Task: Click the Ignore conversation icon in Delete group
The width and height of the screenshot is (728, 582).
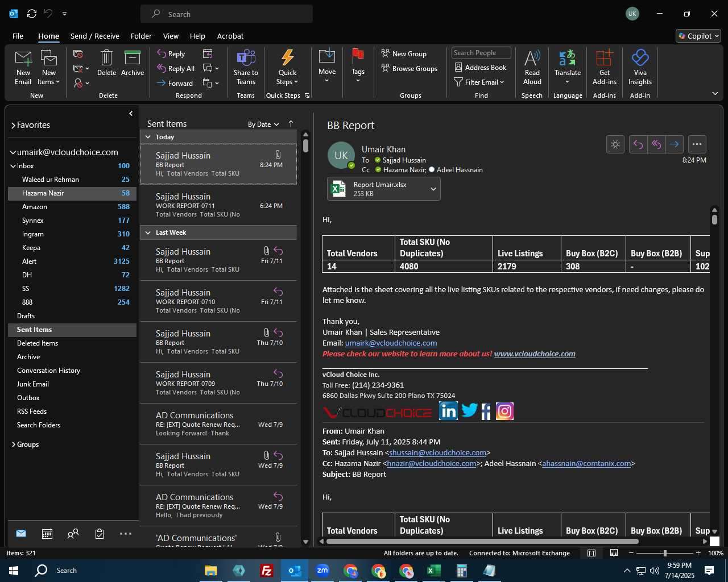Action: tap(78, 54)
